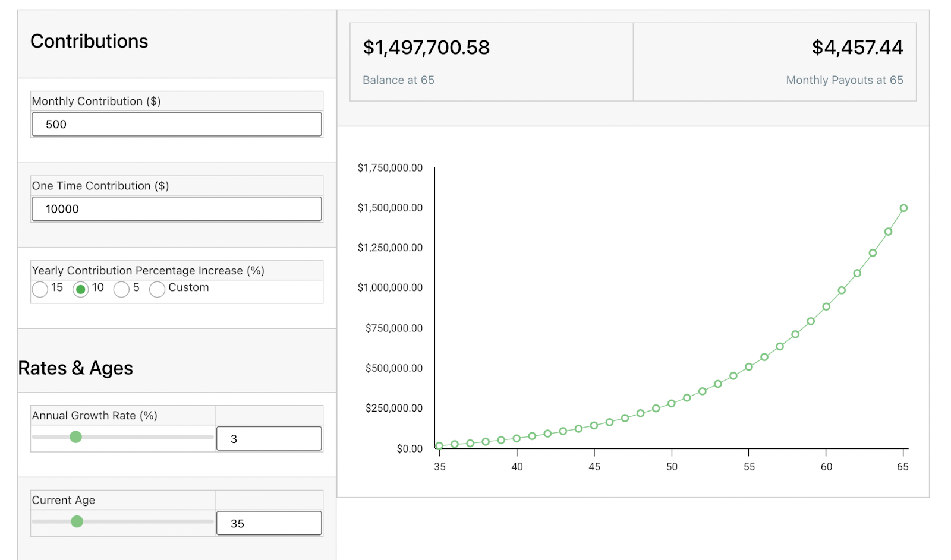
Task: Click the Monthly Payouts at 65 card
Action: click(775, 62)
